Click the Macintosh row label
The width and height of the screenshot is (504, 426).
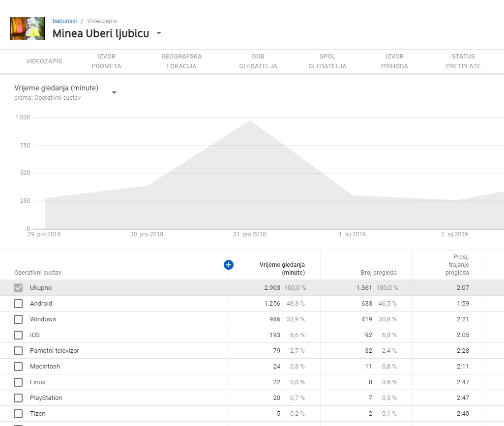coord(45,366)
